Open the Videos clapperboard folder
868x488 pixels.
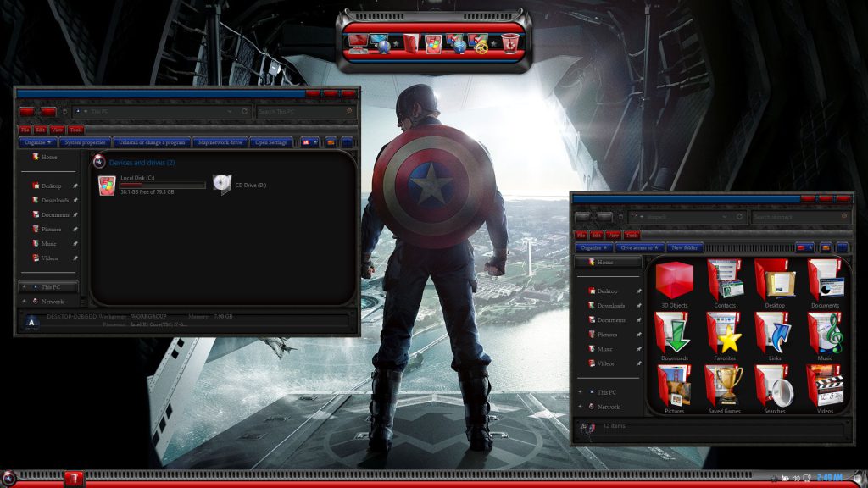coord(825,385)
